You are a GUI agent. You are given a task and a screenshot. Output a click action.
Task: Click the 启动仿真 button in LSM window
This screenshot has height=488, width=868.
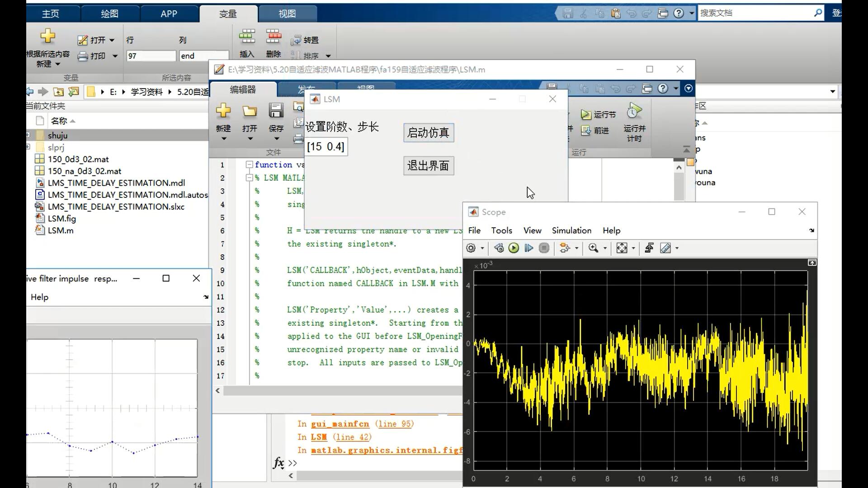coord(429,133)
